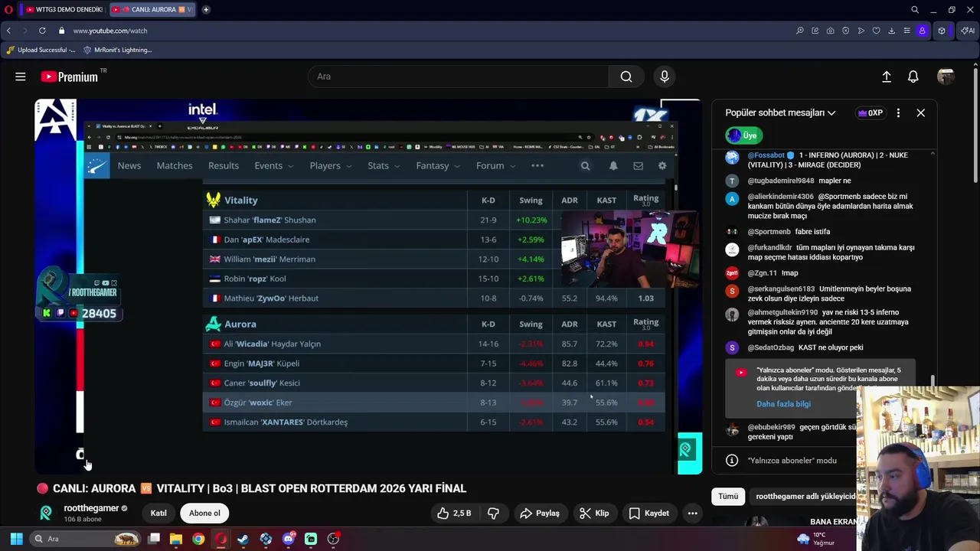The width and height of the screenshot is (980, 551).
Task: Start voice search with the microphone icon
Action: click(665, 77)
